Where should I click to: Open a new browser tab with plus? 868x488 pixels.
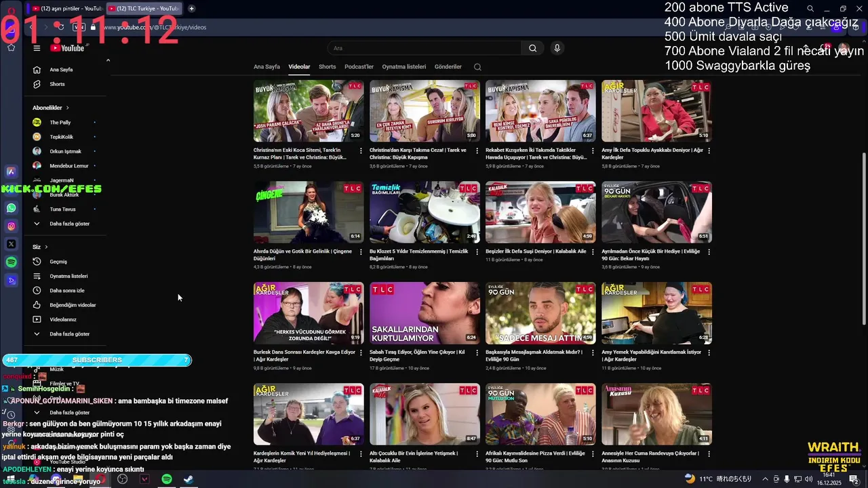tap(191, 8)
